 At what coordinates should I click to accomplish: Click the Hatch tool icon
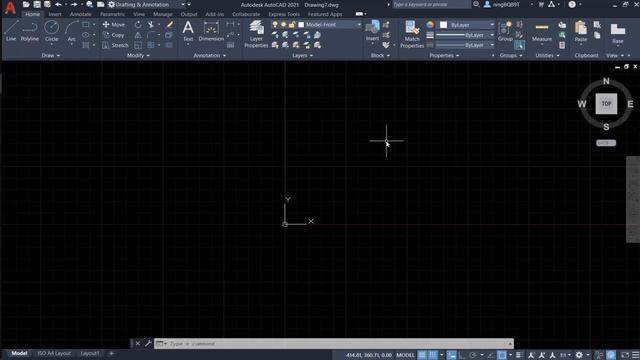[86, 45]
